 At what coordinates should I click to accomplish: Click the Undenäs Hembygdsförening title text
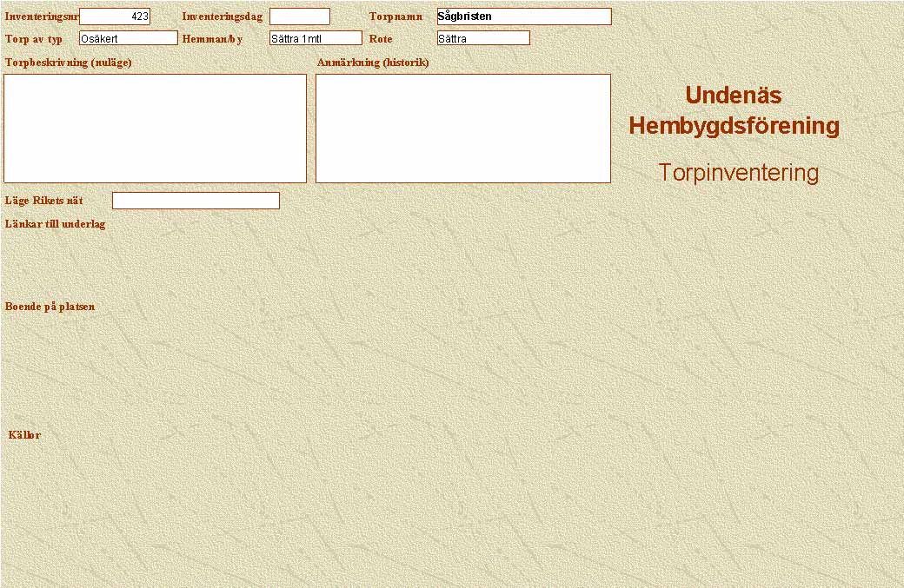pyautogui.click(x=734, y=110)
